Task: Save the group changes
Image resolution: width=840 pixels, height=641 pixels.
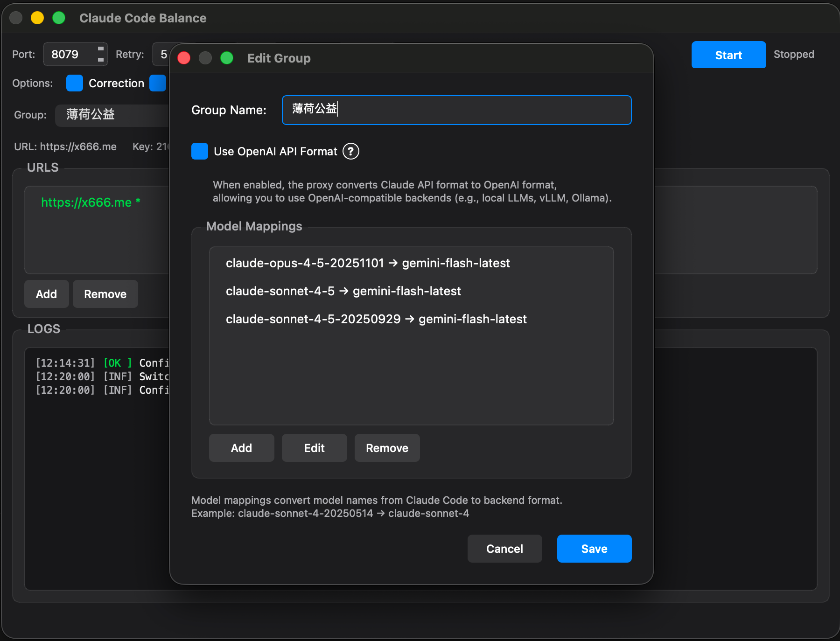Action: point(594,549)
